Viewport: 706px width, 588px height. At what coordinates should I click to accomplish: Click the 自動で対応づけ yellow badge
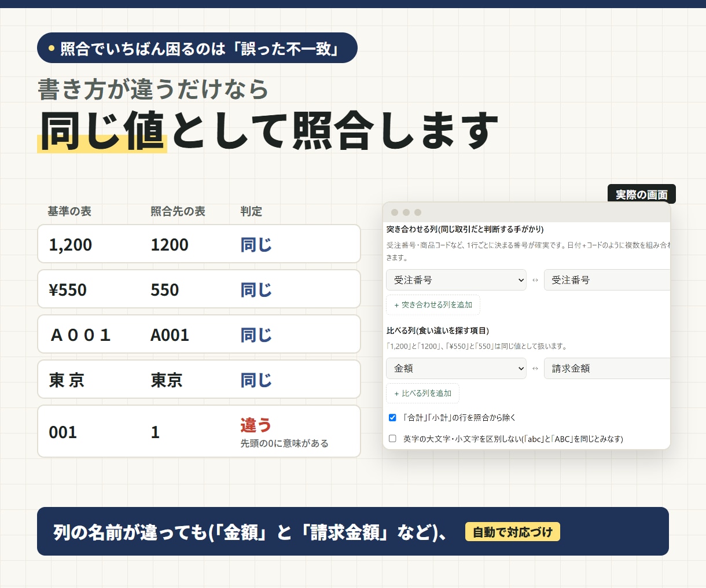pos(513,532)
